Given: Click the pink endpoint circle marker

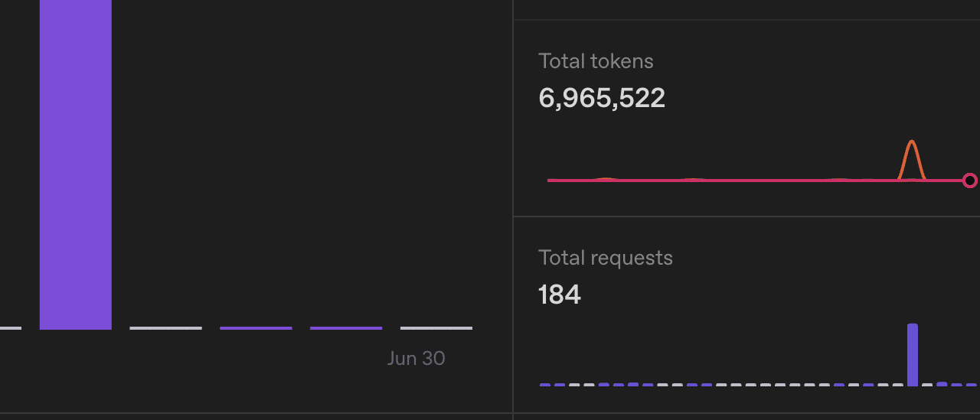Looking at the screenshot, I should [970, 181].
